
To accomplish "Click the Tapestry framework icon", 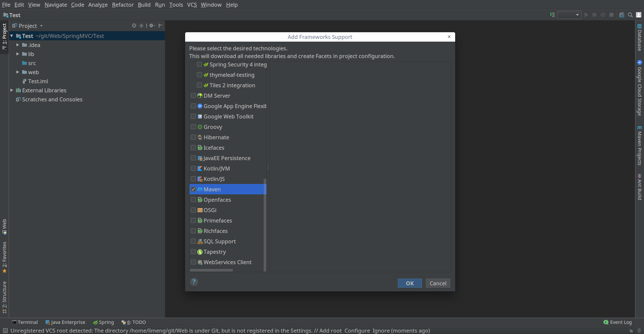I will [x=200, y=252].
